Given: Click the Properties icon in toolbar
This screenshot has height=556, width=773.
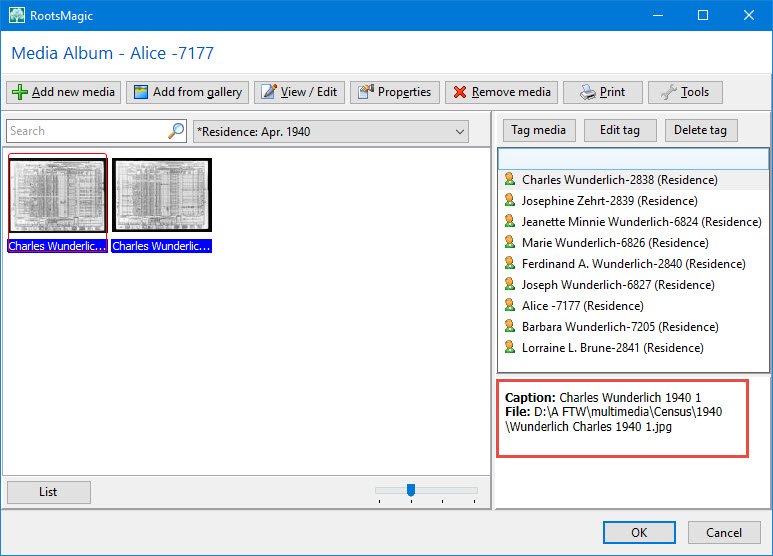Looking at the screenshot, I should pos(366,92).
